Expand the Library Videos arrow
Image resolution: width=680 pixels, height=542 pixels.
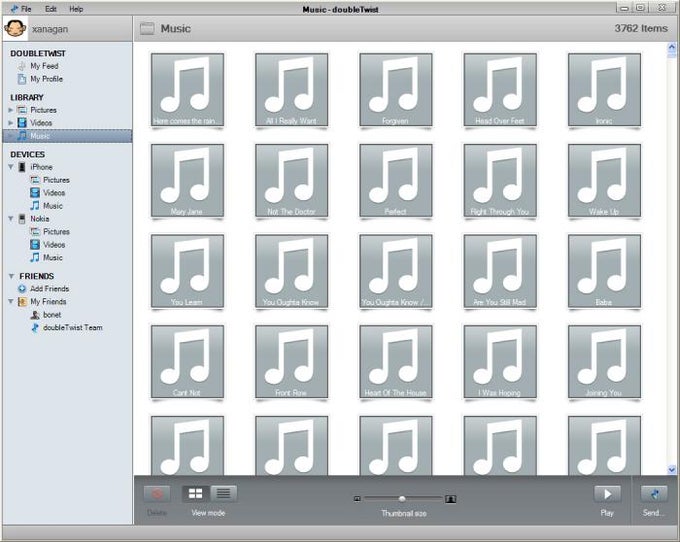pos(11,123)
